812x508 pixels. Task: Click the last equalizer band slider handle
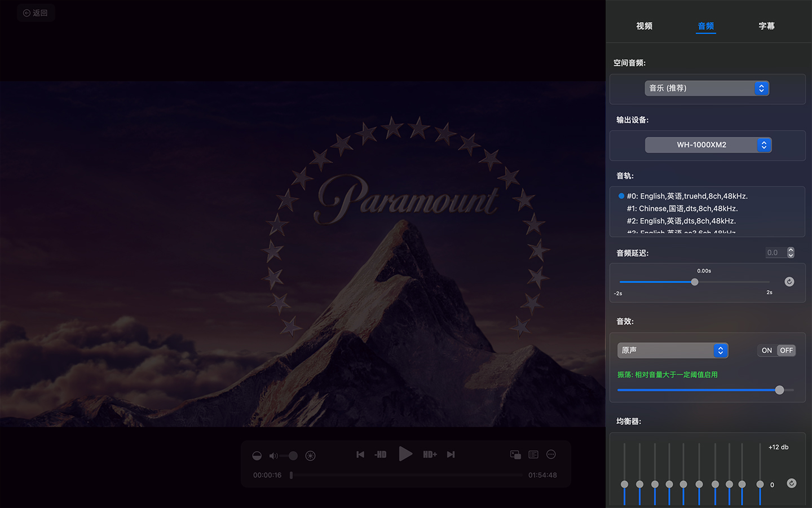(x=760, y=484)
